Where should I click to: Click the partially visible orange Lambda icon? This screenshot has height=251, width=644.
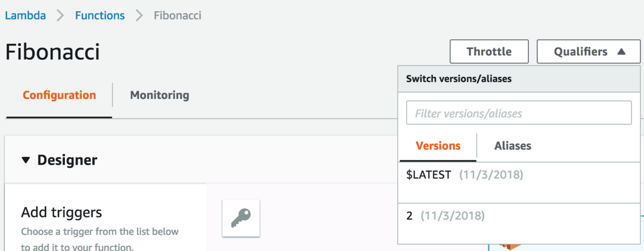(510, 247)
